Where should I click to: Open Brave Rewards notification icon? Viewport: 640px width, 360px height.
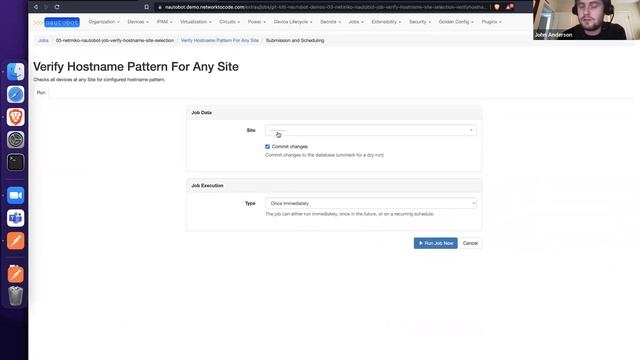pos(509,7)
